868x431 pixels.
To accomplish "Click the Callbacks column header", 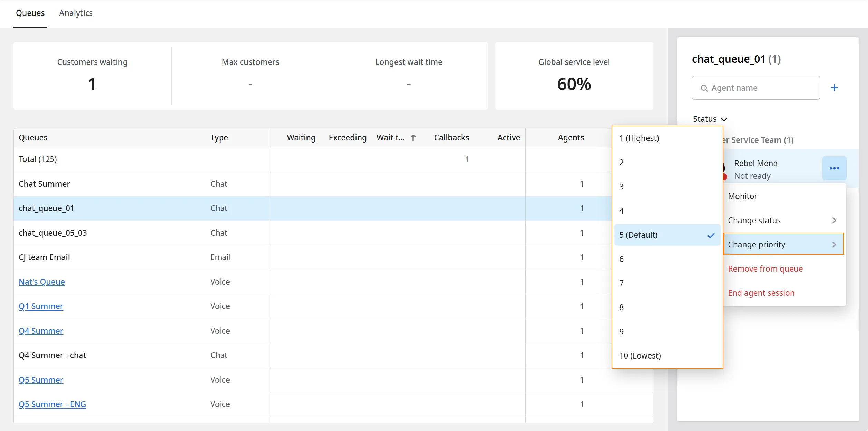I will point(451,138).
